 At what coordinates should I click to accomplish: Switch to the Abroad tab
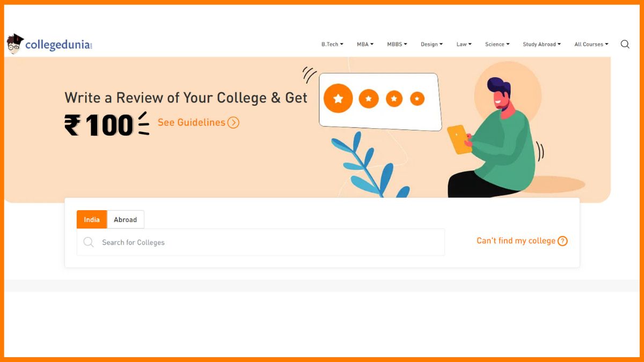coord(126,219)
